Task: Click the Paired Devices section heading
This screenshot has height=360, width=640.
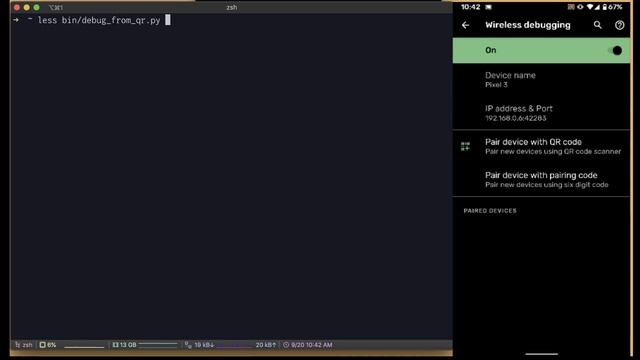Action: [490, 211]
